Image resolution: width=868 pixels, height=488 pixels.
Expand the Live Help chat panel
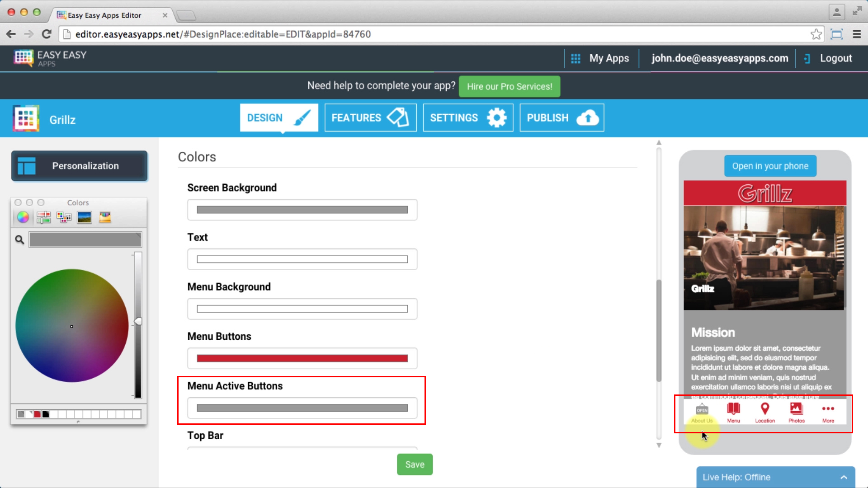click(x=844, y=477)
